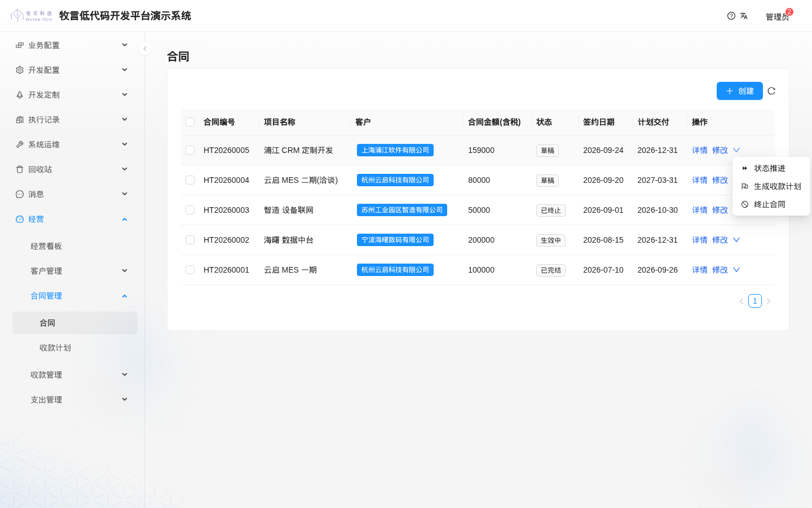The height and width of the screenshot is (508, 812).
Task: Choose 生成收款计划 from the dropdown menu
Action: [771, 186]
